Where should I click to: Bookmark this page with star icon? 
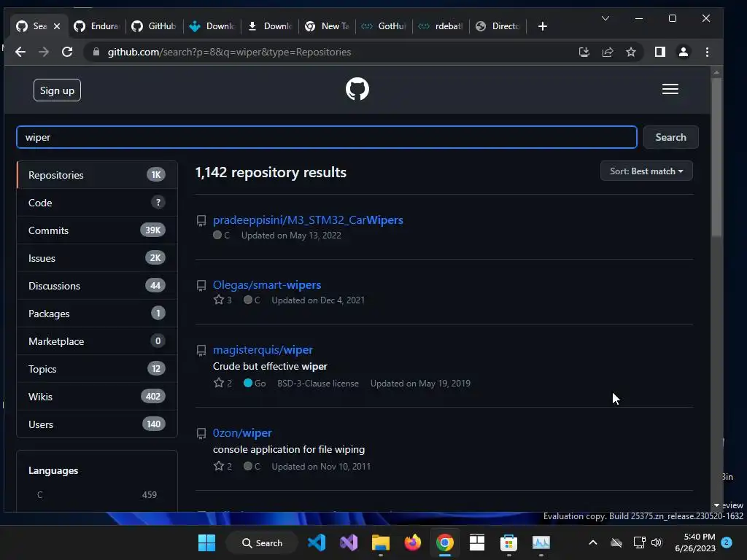click(631, 52)
